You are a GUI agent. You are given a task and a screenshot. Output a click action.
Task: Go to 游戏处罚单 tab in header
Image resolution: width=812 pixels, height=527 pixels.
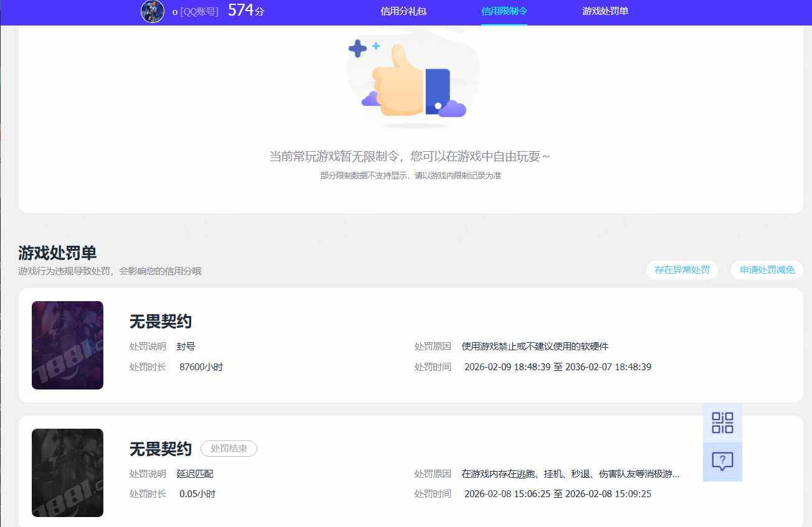tap(605, 11)
